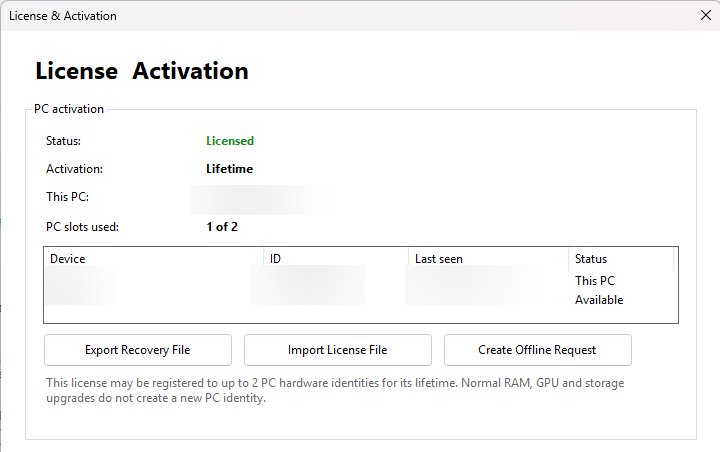The width and height of the screenshot is (720, 452).
Task: Create an offline activation request
Action: (x=537, y=350)
